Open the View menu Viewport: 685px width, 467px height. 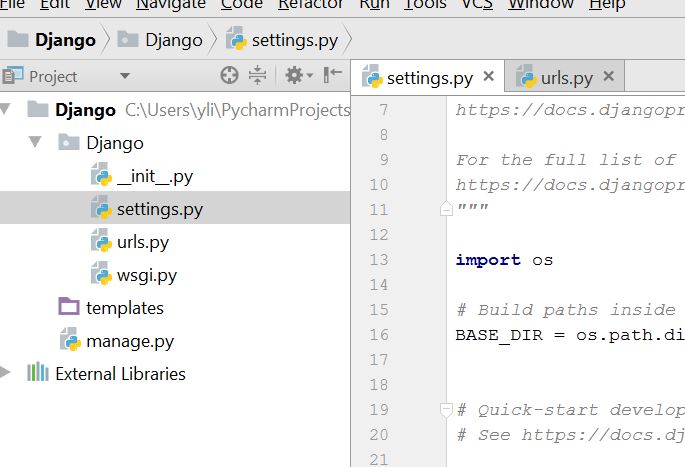point(103,4)
